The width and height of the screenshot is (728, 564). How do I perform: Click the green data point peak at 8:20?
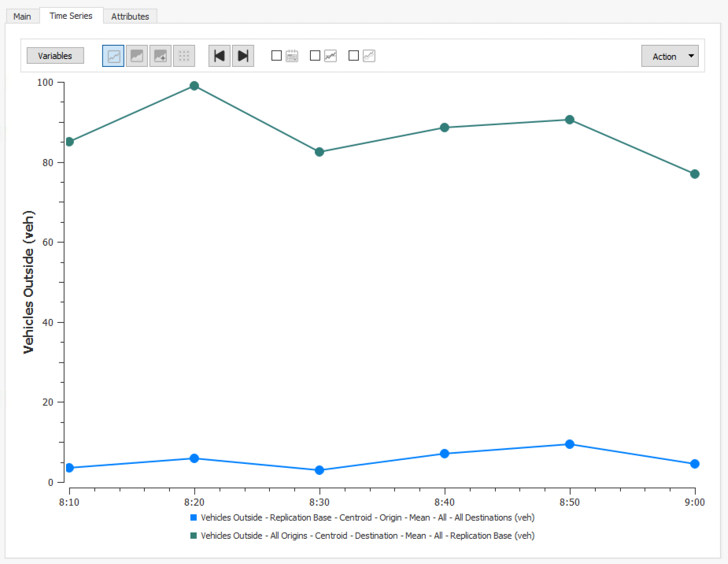click(194, 86)
